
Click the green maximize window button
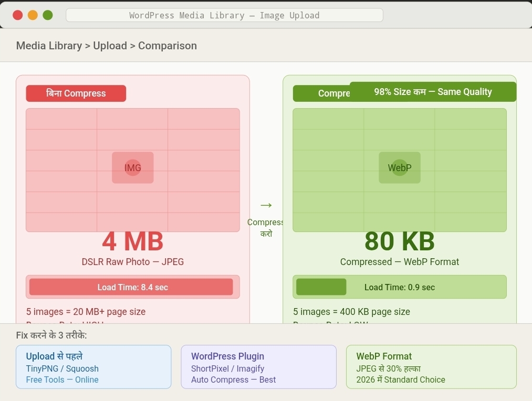tap(48, 15)
